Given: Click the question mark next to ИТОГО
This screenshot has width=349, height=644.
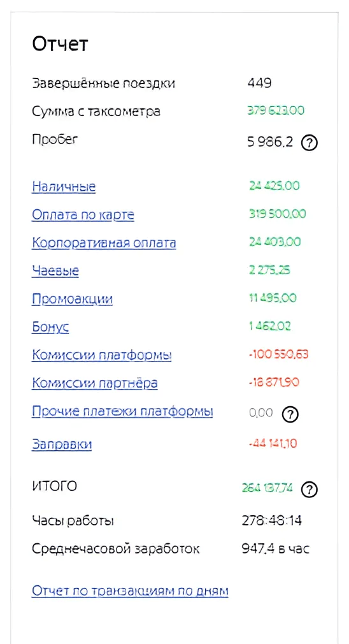Looking at the screenshot, I should 310,489.
